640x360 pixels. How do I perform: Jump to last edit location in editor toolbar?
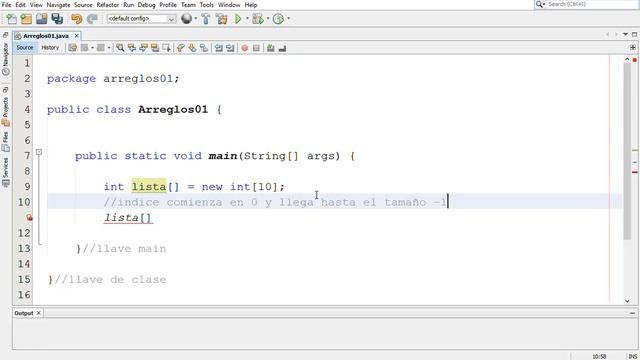(x=73, y=48)
